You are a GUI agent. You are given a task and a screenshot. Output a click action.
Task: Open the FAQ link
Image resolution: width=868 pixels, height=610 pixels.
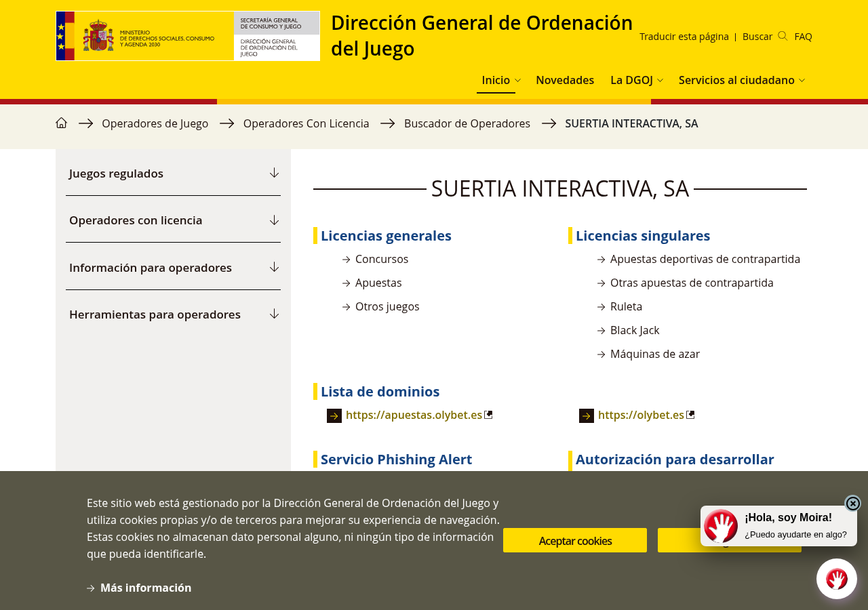[803, 37]
